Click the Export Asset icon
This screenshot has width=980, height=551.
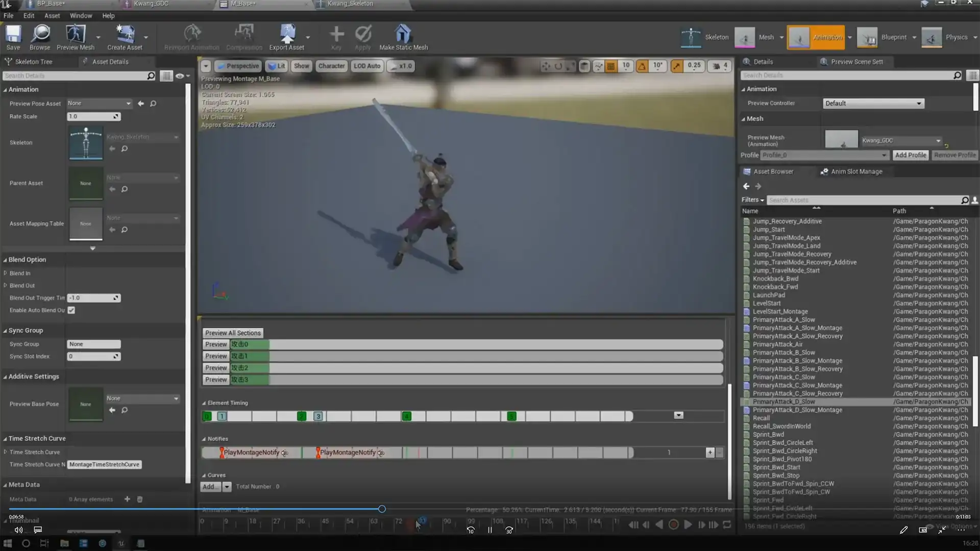[x=287, y=35]
